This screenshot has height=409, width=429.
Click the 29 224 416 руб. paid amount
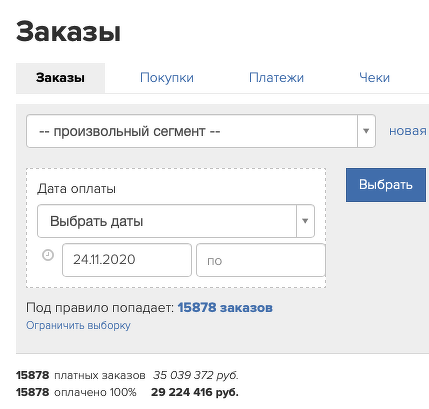[195, 392]
